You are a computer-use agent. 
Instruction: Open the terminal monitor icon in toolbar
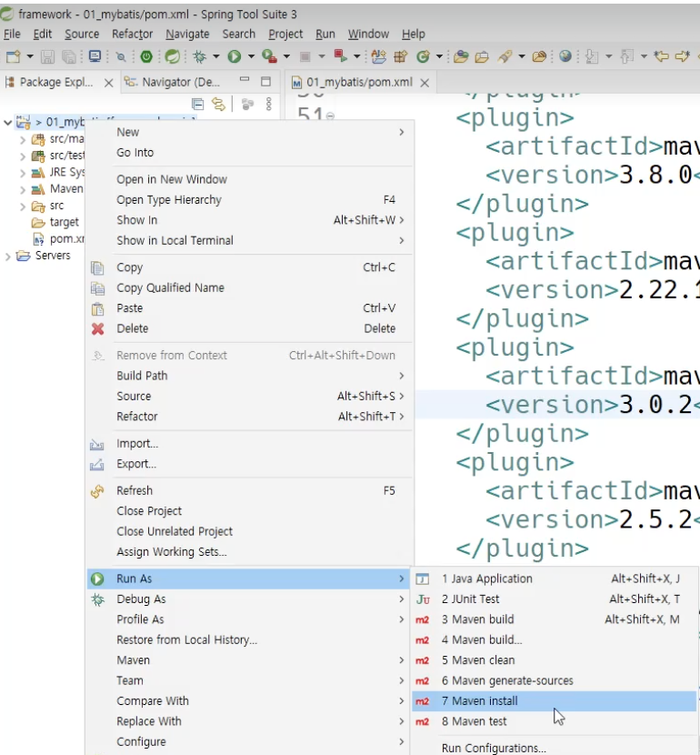pyautogui.click(x=95, y=56)
